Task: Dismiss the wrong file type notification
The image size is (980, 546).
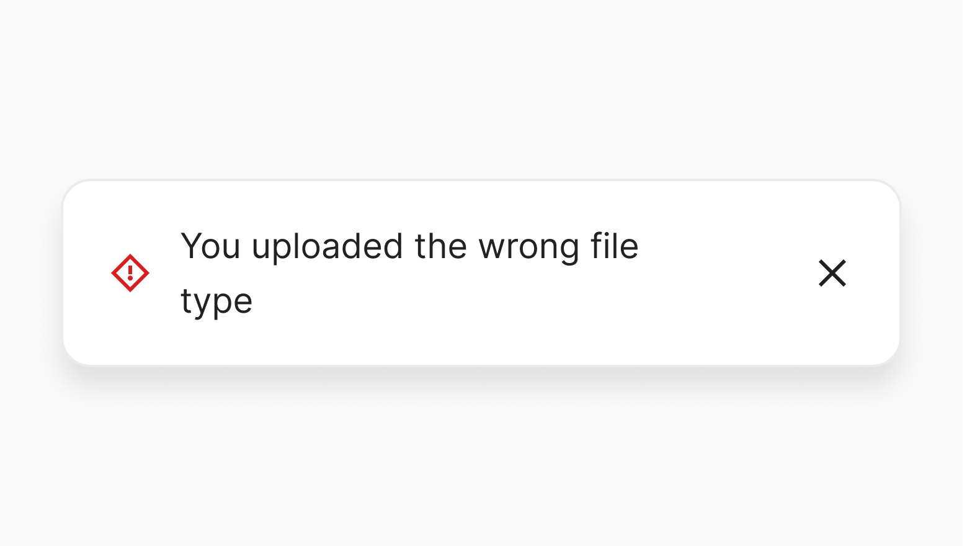Action: 832,273
